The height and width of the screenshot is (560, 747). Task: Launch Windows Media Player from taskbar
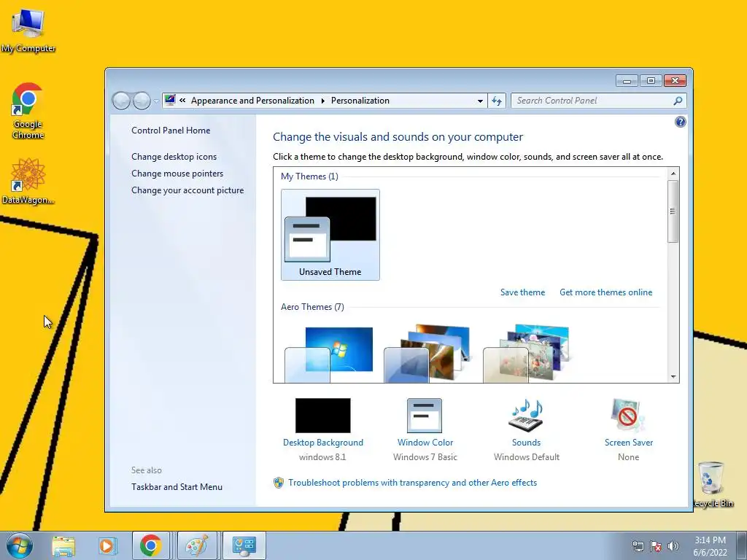[107, 545]
